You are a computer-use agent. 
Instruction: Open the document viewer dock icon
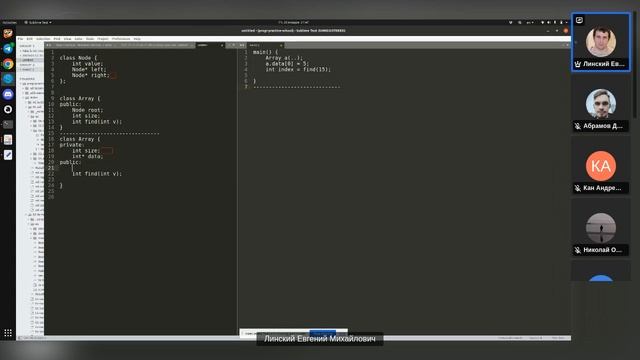(x=8, y=140)
